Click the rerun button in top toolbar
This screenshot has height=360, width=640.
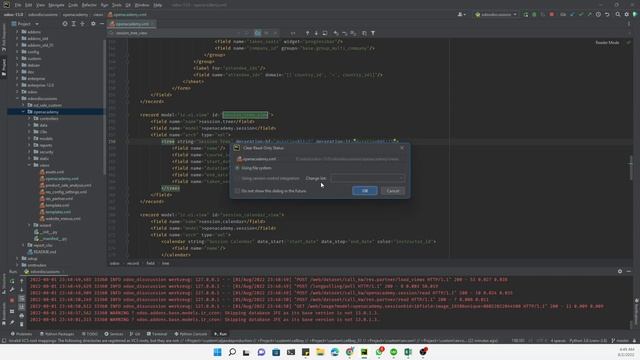click(526, 14)
